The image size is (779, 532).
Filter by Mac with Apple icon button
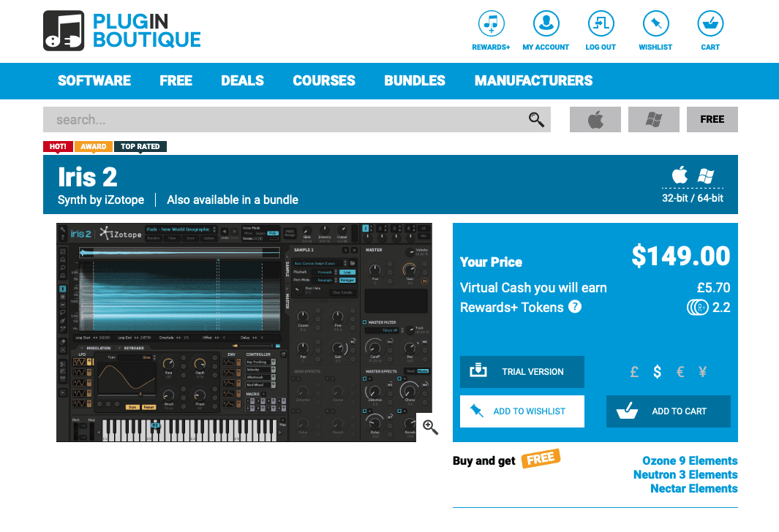[x=595, y=120]
